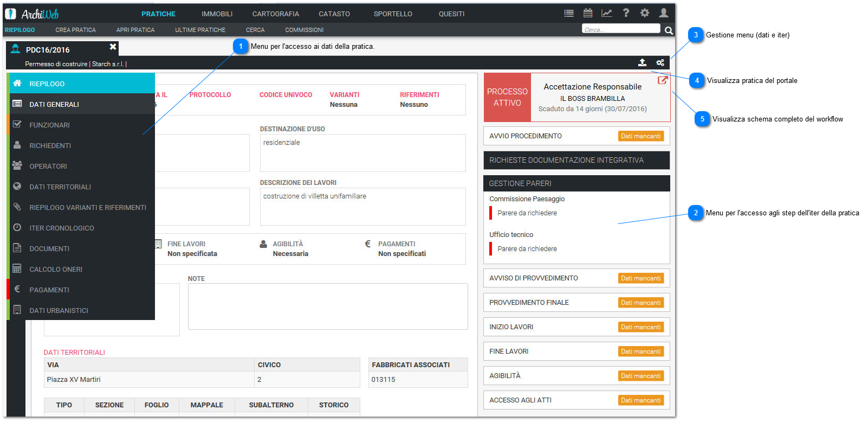Expand PROVVEDIMENTO FINALE step
Image resolution: width=868 pixels, height=422 pixels.
click(x=576, y=303)
